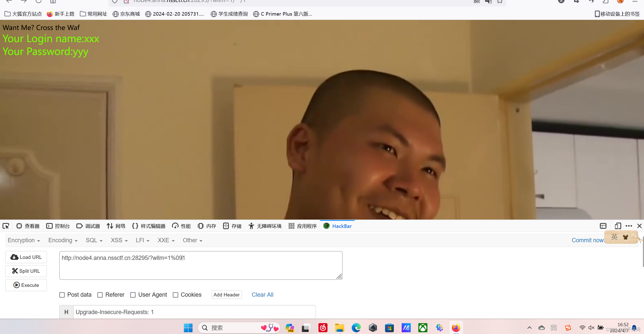
Task: Switch to the 网络 network tab
Action: (x=116, y=226)
